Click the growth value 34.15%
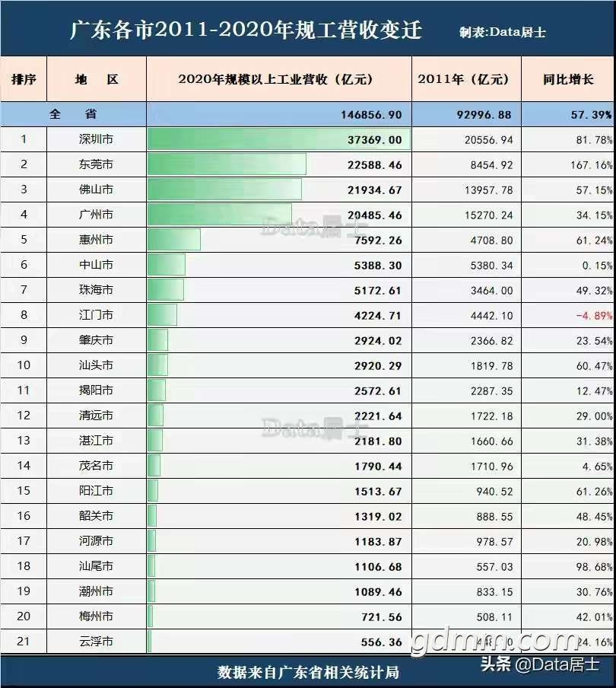The height and width of the screenshot is (688, 616). click(x=595, y=215)
